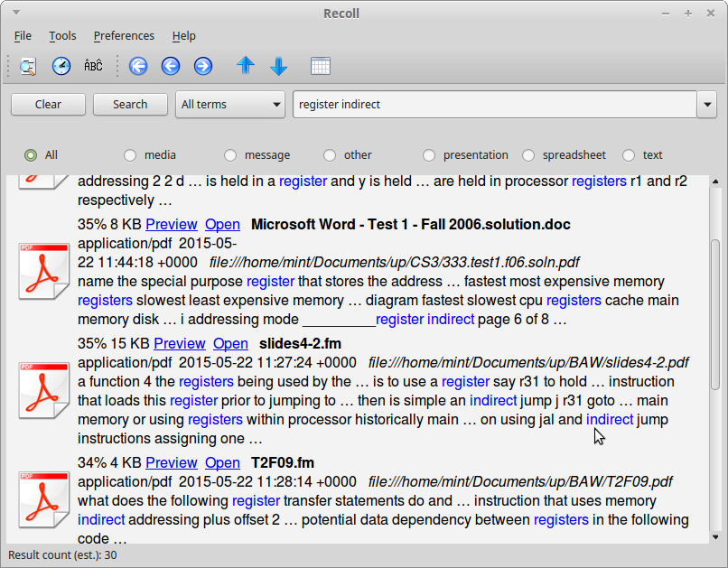Click file path ending in BAW/T2F09.pdf
Screen dimensions: 728x568
click(520, 482)
